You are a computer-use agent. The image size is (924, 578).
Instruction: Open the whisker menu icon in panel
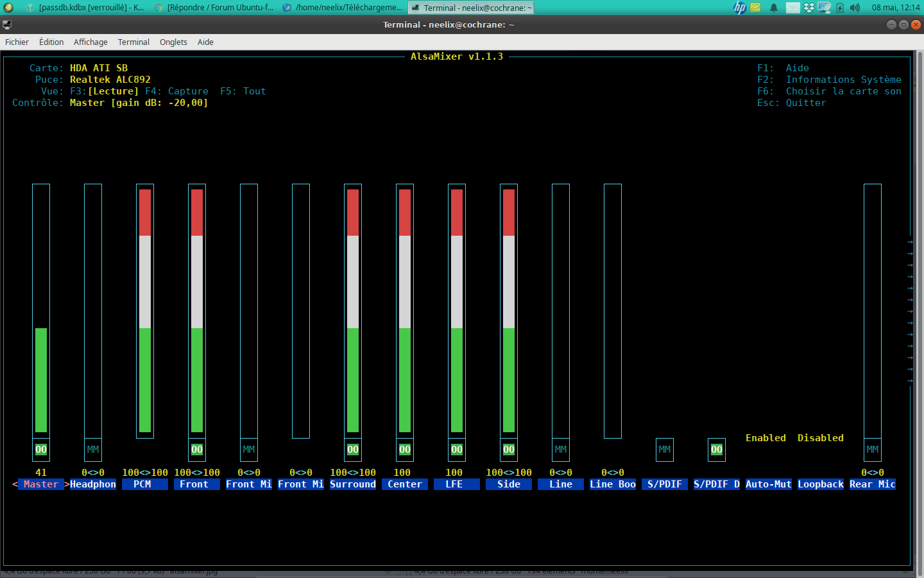(8, 8)
